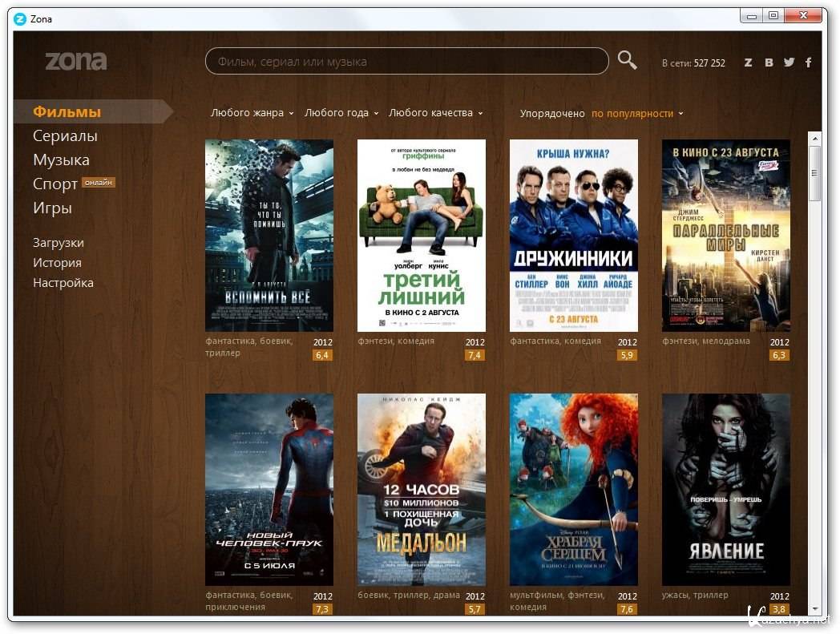Open the VKontakte social icon
Viewport: 840px width, 634px height.
[x=769, y=63]
